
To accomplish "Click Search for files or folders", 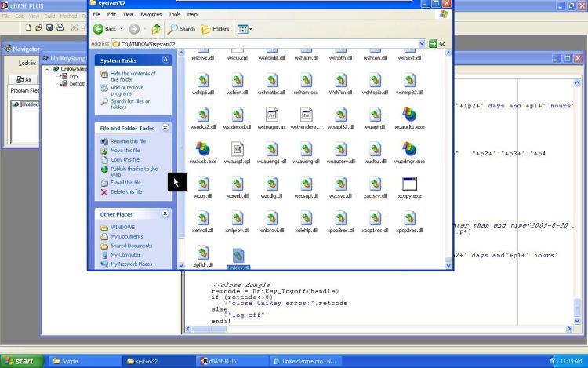I will [x=129, y=104].
